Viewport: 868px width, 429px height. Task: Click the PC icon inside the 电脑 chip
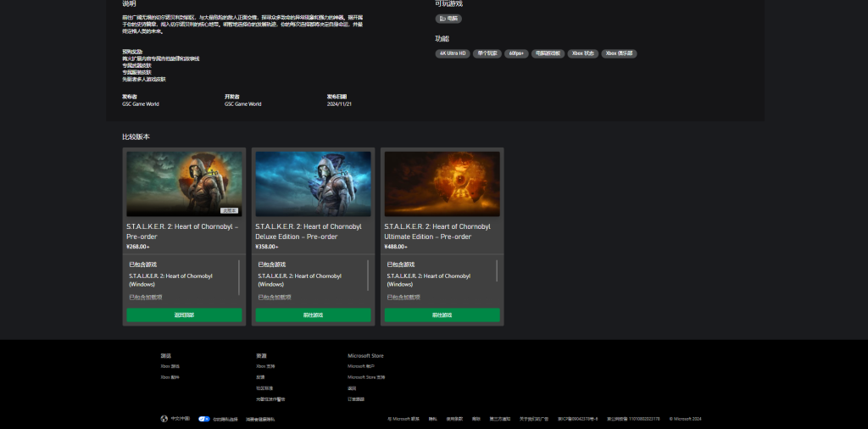coord(442,19)
